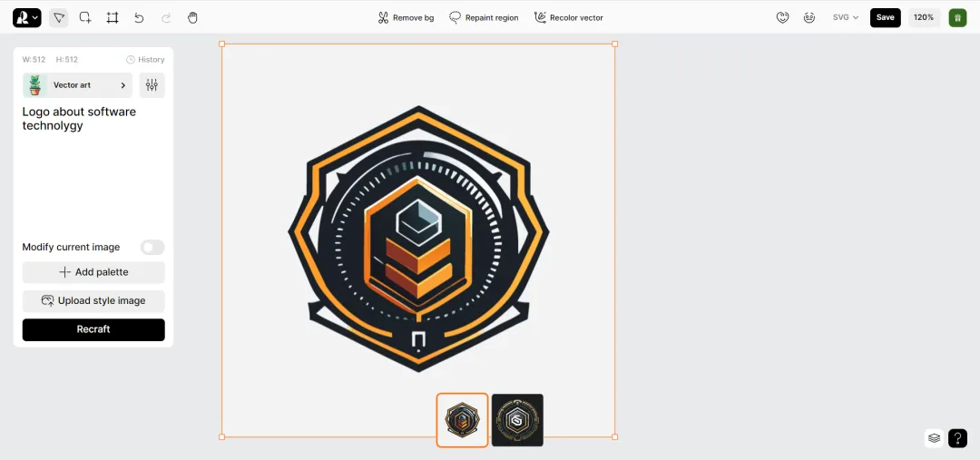
Task: Open the layers panel icon
Action: (x=934, y=438)
